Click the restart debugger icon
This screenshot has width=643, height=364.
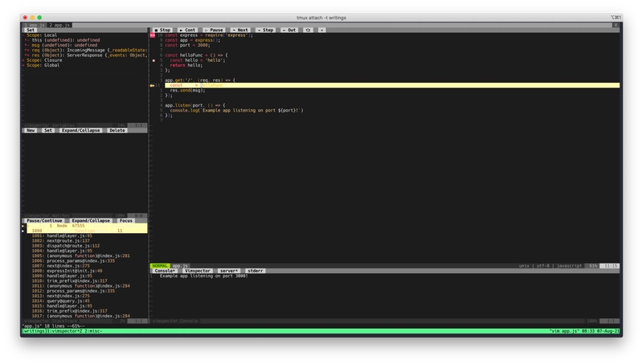[x=308, y=30]
